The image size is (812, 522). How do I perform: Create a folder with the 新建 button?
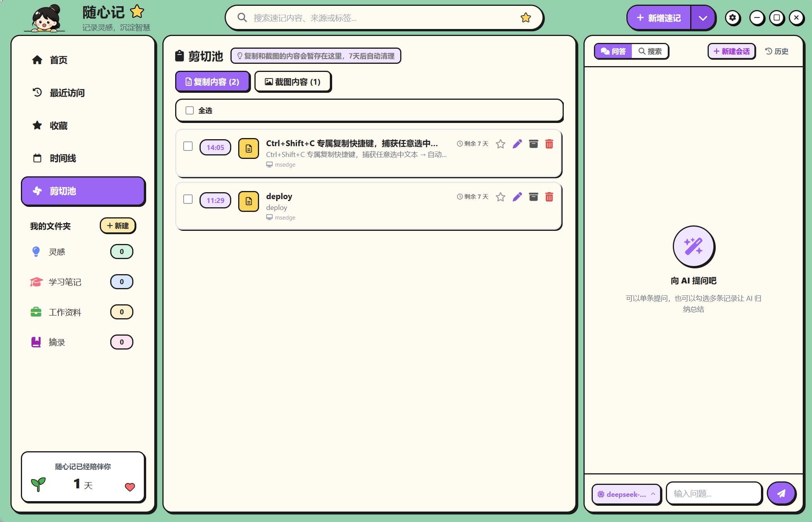pyautogui.click(x=118, y=226)
